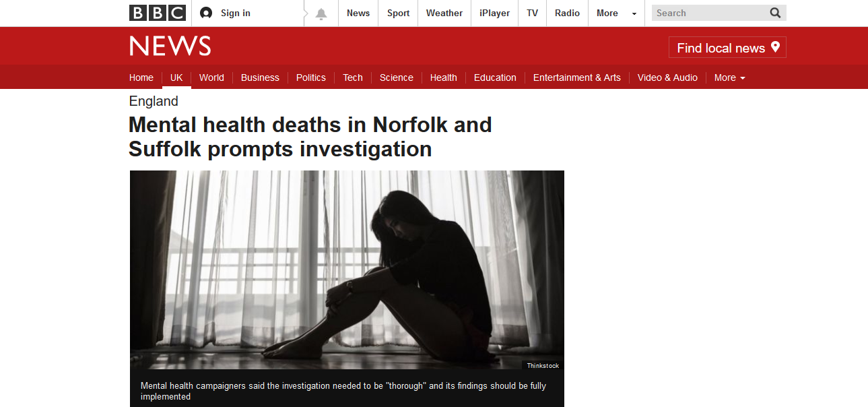The height and width of the screenshot is (407, 868).
Task: Select the UK news tab
Action: [x=176, y=77]
